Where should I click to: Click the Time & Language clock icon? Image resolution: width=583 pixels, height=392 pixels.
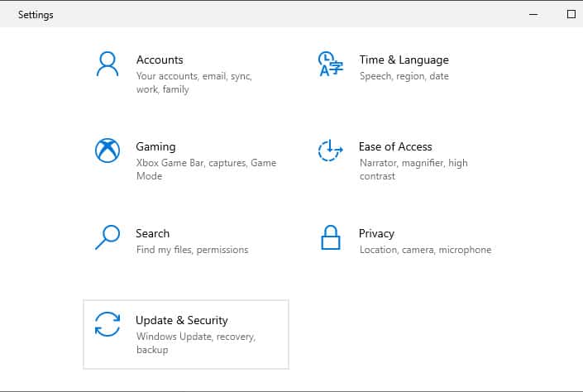pyautogui.click(x=330, y=64)
